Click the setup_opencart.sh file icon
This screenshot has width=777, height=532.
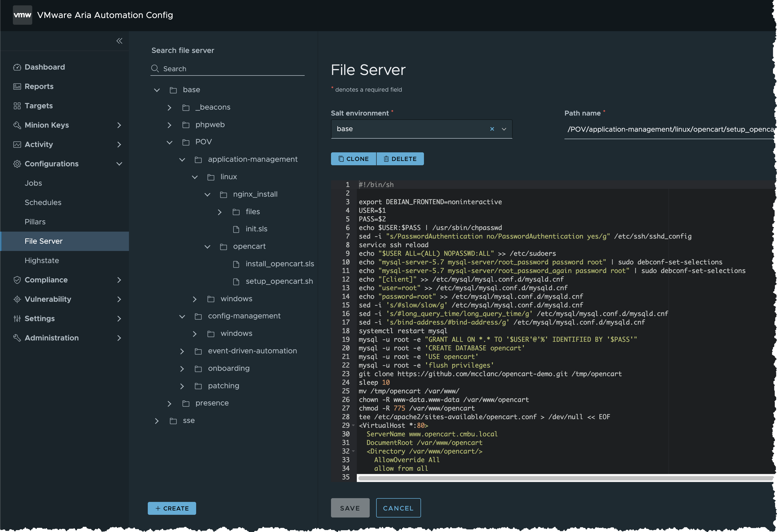pos(236,282)
